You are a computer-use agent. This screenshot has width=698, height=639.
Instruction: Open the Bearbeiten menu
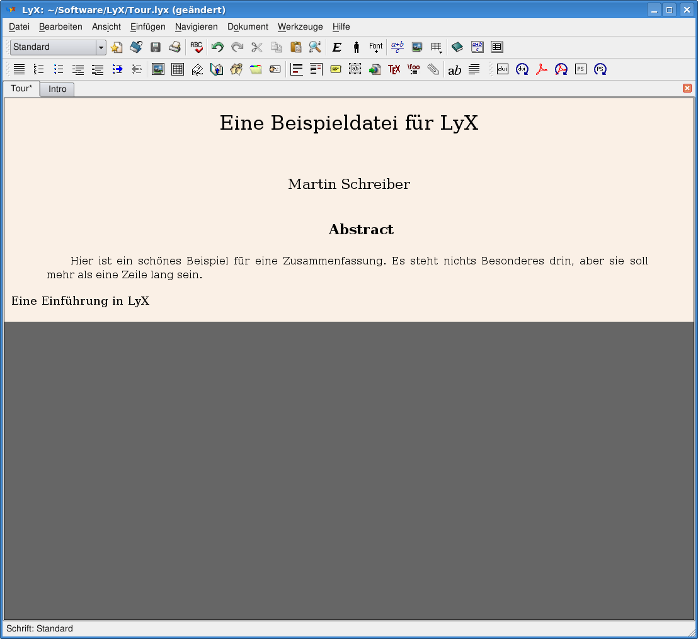(61, 27)
